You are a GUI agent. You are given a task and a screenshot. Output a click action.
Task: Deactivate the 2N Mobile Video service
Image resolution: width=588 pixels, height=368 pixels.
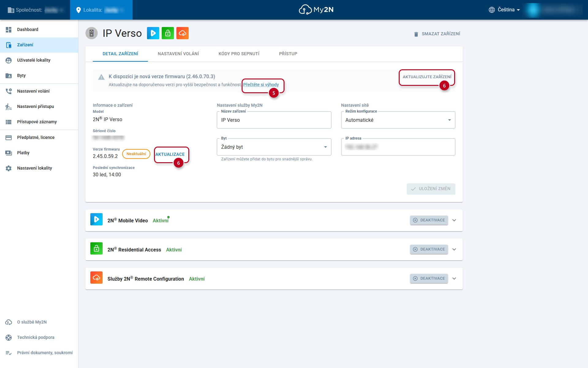(429, 220)
